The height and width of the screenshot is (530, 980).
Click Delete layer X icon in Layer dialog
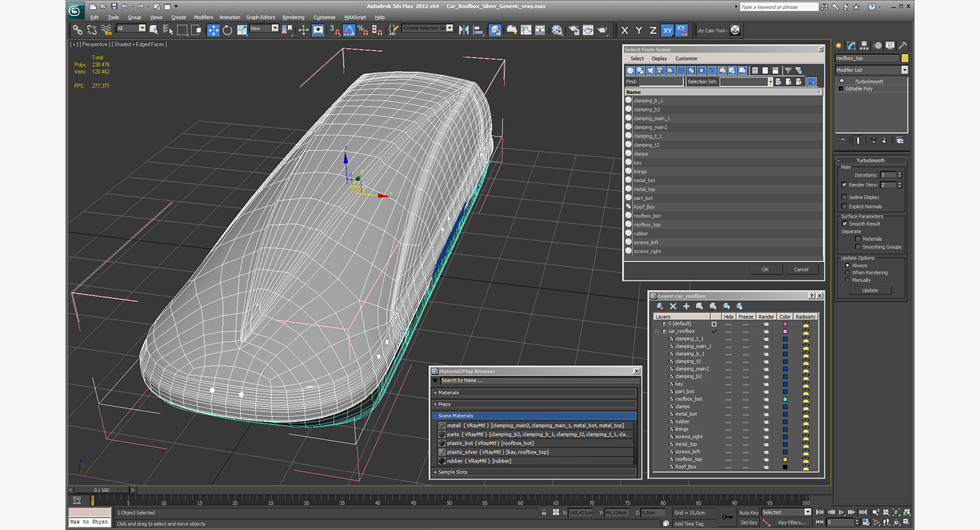(x=673, y=307)
